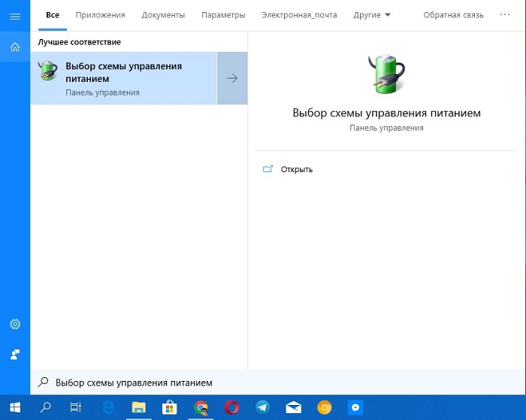The image size is (526, 420).
Task: Switch to the Электронная_почта tab
Action: tap(299, 15)
